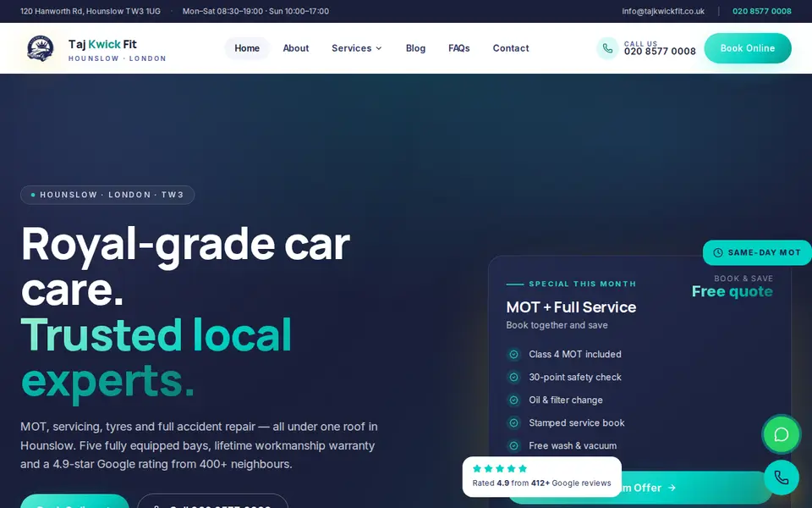
Task: Click the checkmark icon beside 30-point safety check
Action: [513, 377]
